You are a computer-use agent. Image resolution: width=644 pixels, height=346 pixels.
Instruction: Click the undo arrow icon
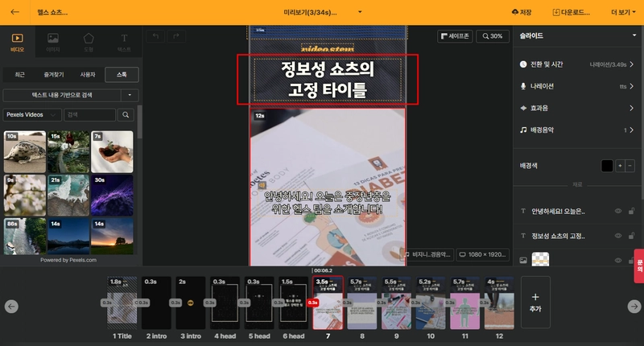coord(155,36)
